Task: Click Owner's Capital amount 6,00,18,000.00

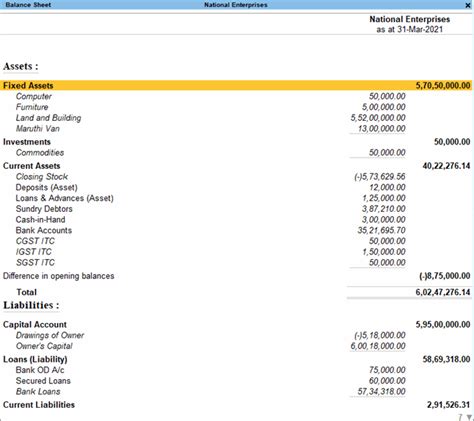Action: pos(378,346)
